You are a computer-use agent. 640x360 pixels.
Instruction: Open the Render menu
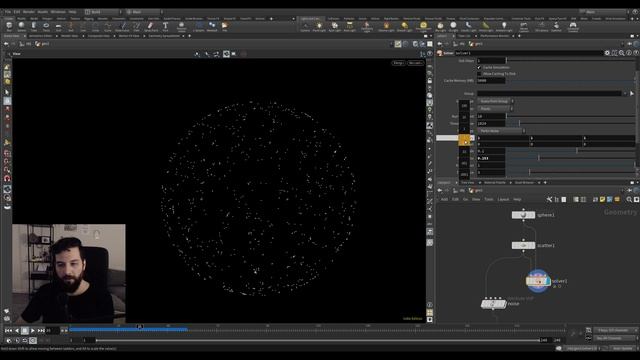(29, 12)
